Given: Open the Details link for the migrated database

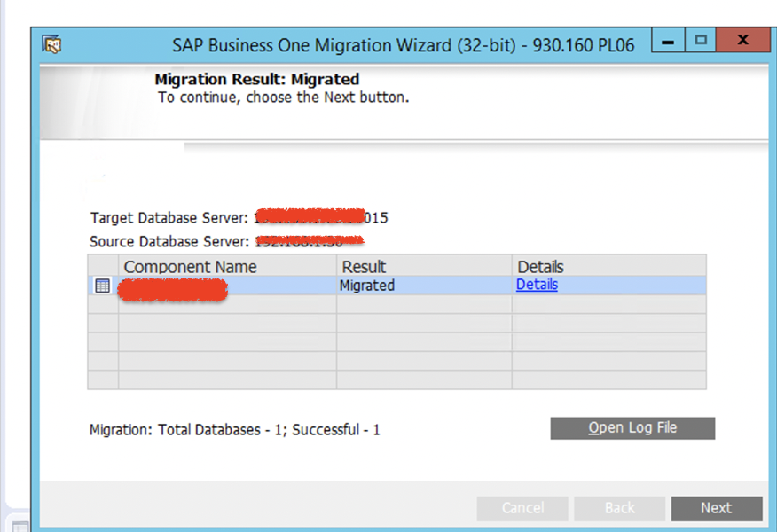Looking at the screenshot, I should (x=537, y=285).
